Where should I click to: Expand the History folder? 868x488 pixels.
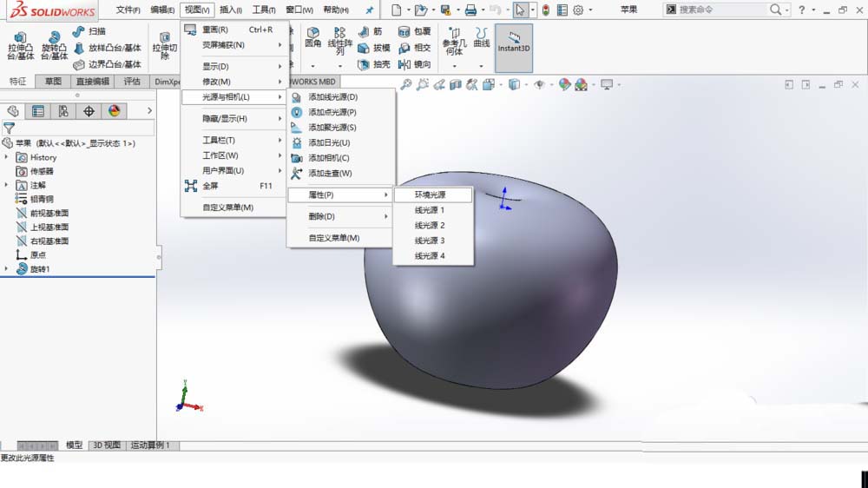tap(7, 157)
